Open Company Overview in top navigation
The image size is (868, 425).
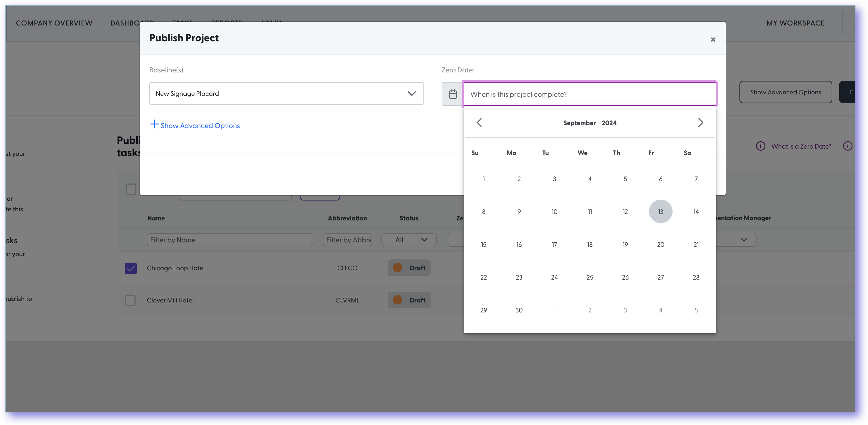pyautogui.click(x=54, y=23)
